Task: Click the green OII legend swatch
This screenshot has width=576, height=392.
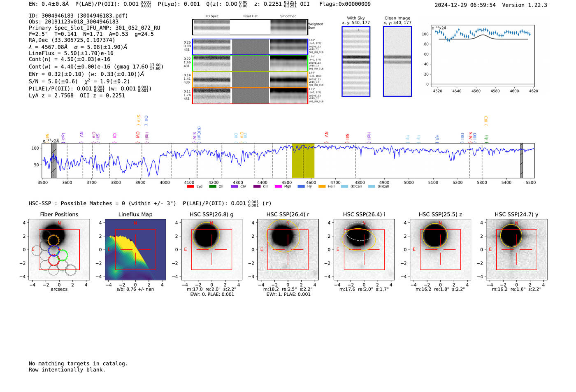Action: 212,186
